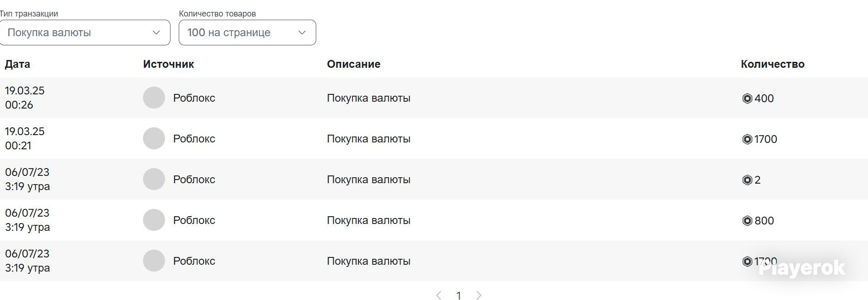
Task: Go to the next page arrow
Action: [x=479, y=295]
